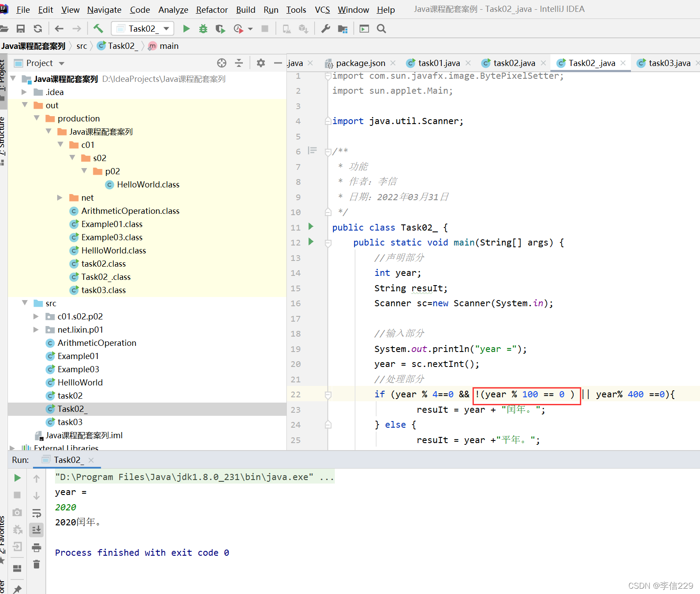Clear console with trash icon

(x=37, y=565)
